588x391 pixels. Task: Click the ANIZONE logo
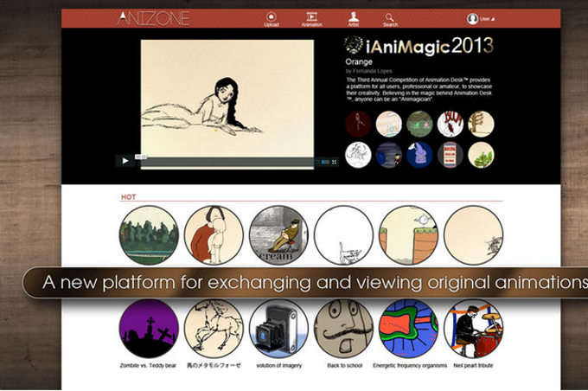(153, 18)
